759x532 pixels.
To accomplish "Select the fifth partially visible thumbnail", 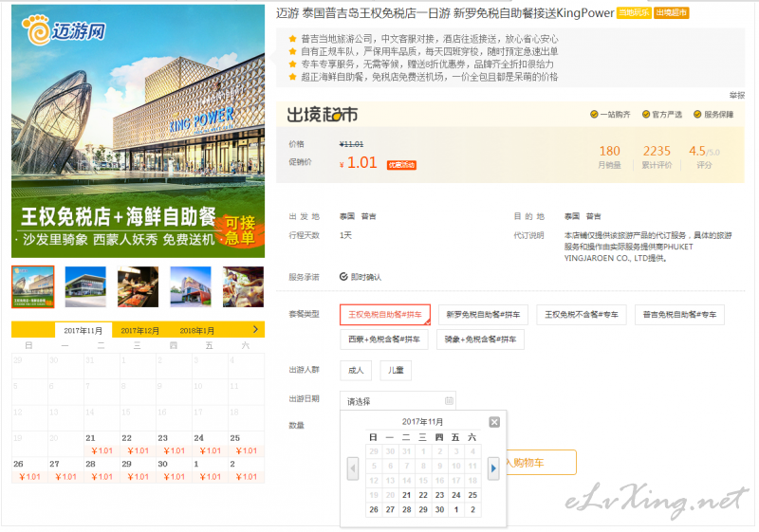I will click(243, 286).
